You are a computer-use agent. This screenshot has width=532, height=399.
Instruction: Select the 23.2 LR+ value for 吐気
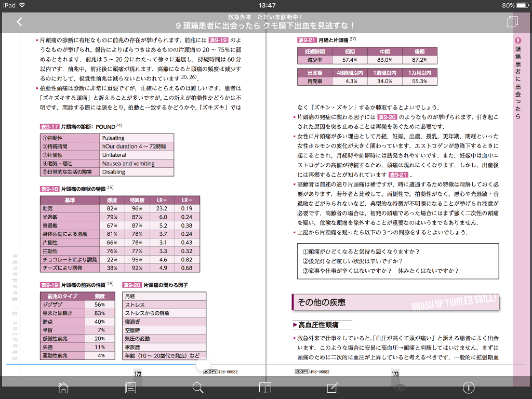point(162,208)
